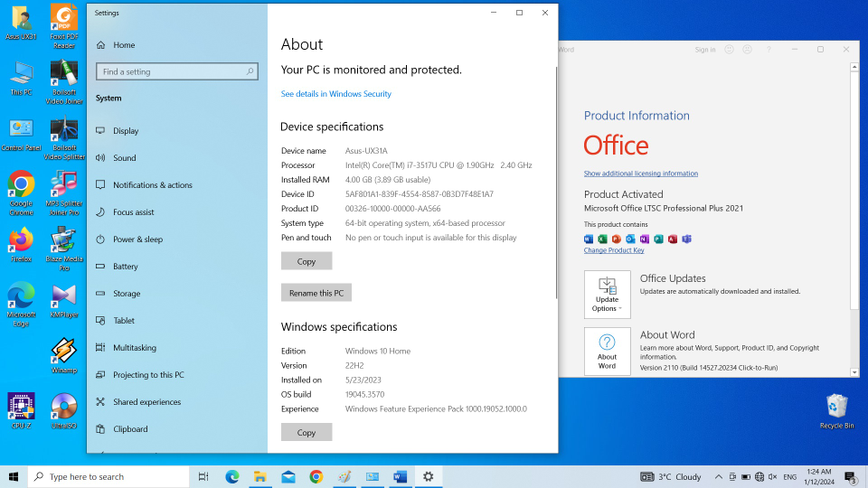Open weather widget 3°C Cloudy
This screenshot has width=868, height=488.
click(671, 476)
